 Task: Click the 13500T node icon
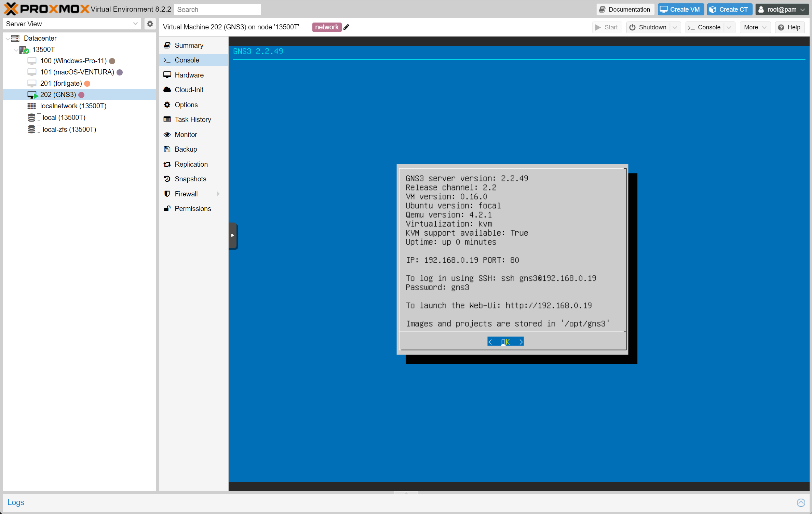[x=24, y=50]
